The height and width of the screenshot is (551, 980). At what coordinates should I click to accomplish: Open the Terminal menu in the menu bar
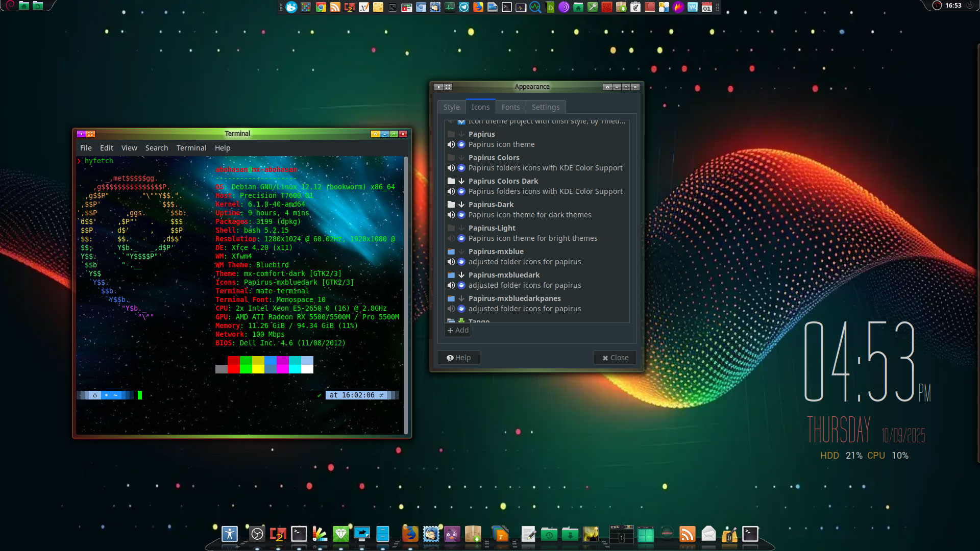(x=191, y=148)
